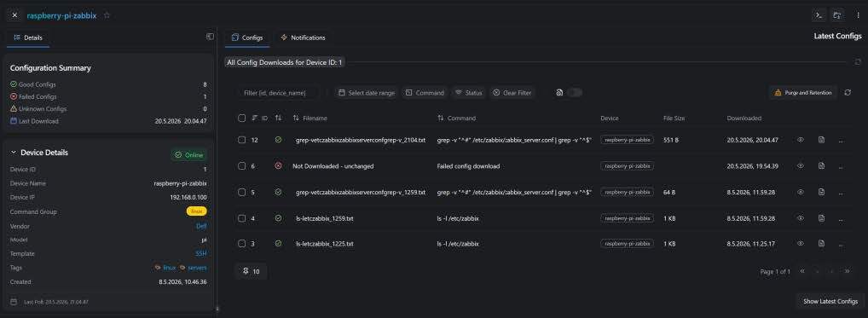Image resolution: width=868 pixels, height=318 pixels.
Task: Click Show Latest Configs button
Action: coord(830,302)
